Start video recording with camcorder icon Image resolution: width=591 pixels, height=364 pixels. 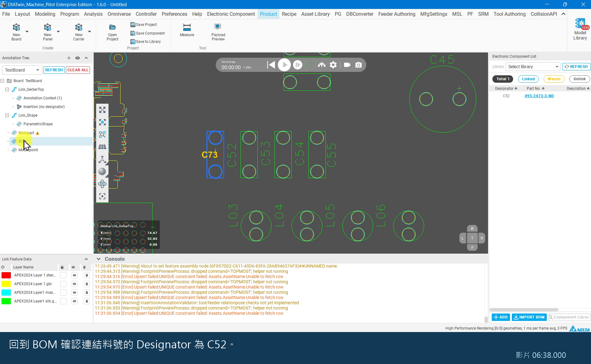pos(347,65)
